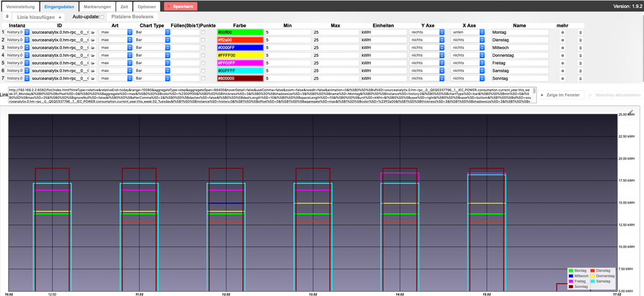This screenshot has height=296, width=644.
Task: Enable Punkte checkbox for Mittwoch row
Action: pyautogui.click(x=203, y=47)
